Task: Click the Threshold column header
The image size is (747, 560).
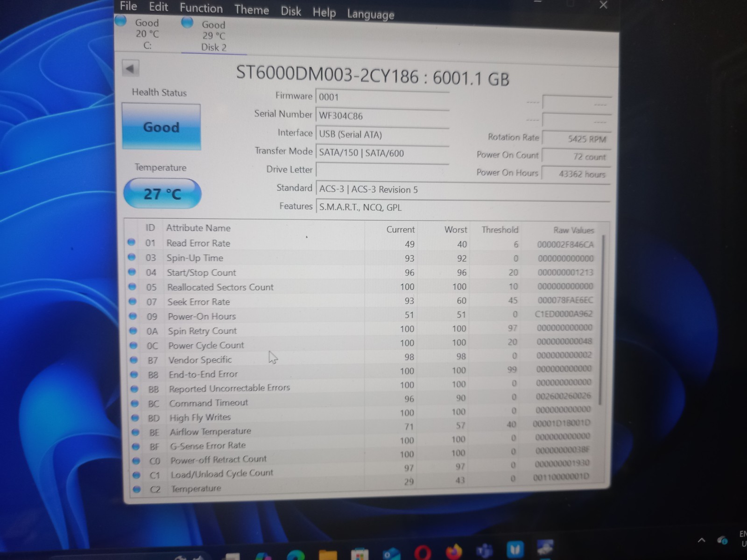Action: (x=500, y=230)
